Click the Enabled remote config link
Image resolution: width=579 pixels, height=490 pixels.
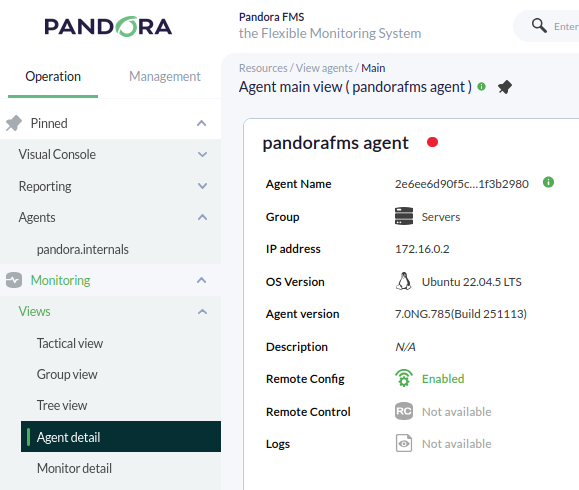[x=443, y=378]
